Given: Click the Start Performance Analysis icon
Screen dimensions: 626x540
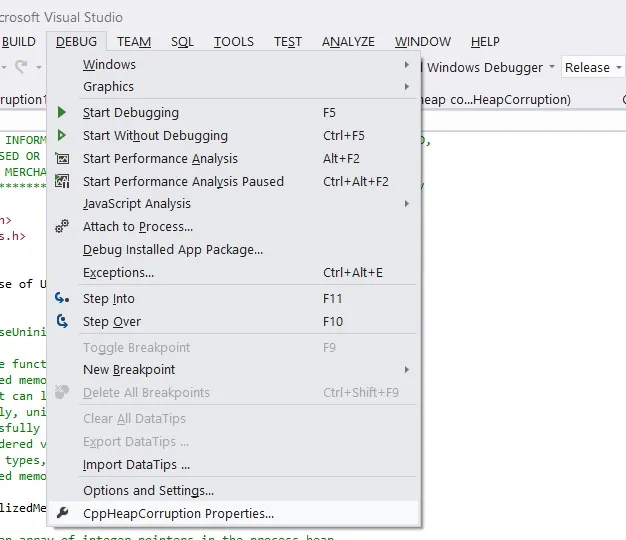Looking at the screenshot, I should pos(62,158).
